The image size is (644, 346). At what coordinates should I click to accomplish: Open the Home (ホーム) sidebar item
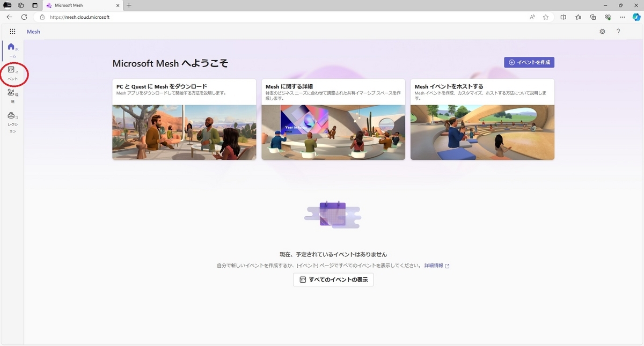[x=12, y=50]
